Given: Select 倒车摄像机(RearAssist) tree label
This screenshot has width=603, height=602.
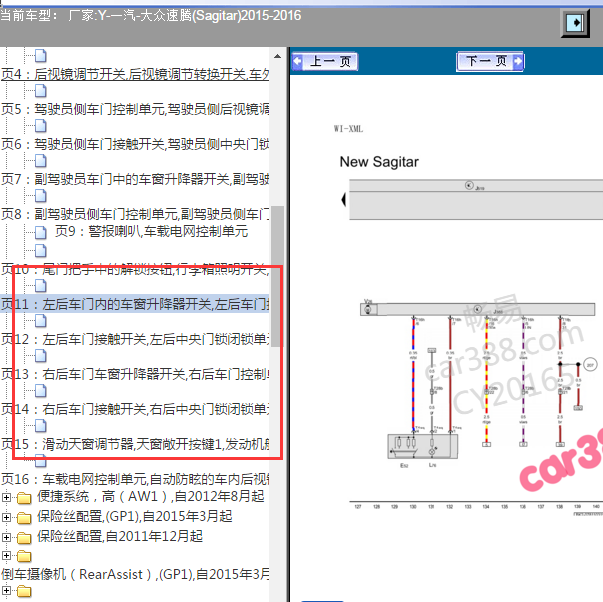Looking at the screenshot, I should pyautogui.click(x=135, y=574).
